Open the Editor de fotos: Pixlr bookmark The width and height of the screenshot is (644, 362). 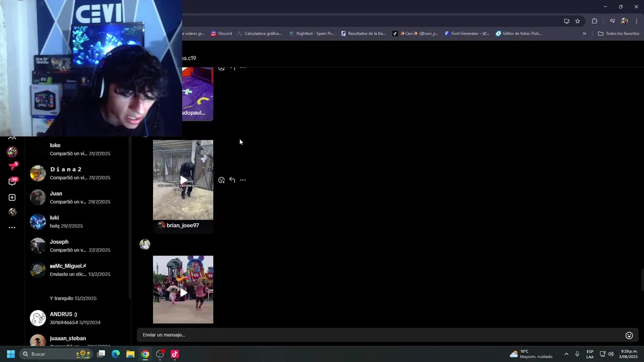coord(519,34)
